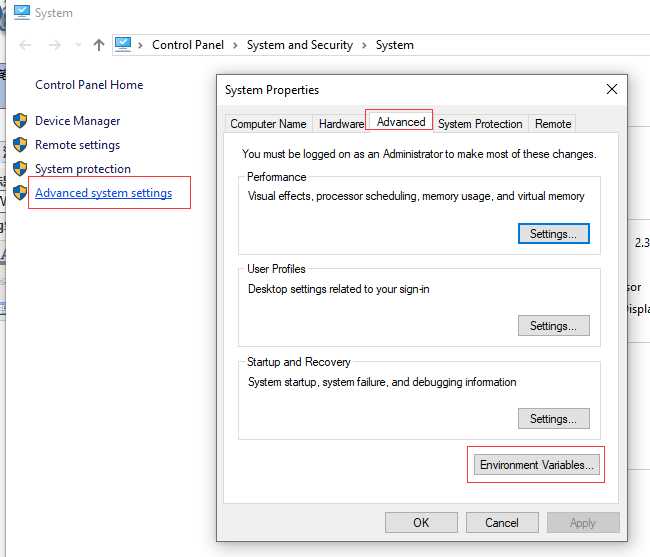Switch to the Computer Name tab
The image size is (650, 557).
[268, 124]
